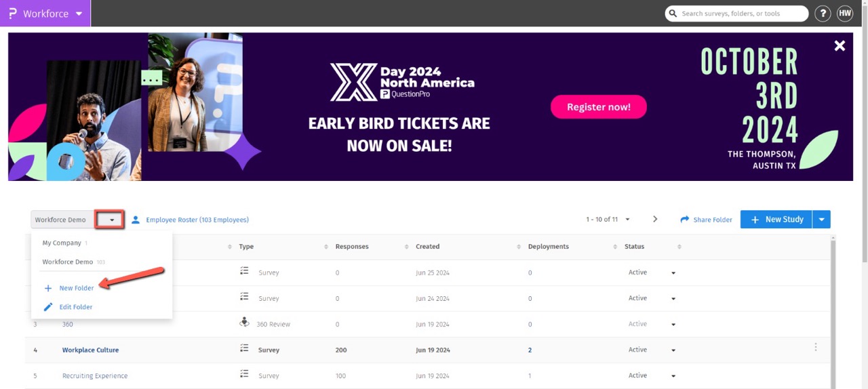
Task: Click the Employee Roster person icon
Action: click(136, 220)
